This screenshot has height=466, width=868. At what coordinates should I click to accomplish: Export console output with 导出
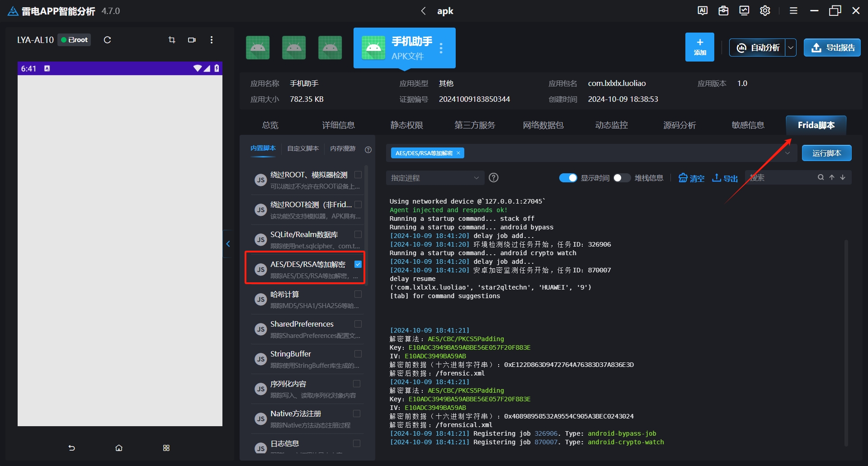pyautogui.click(x=725, y=178)
